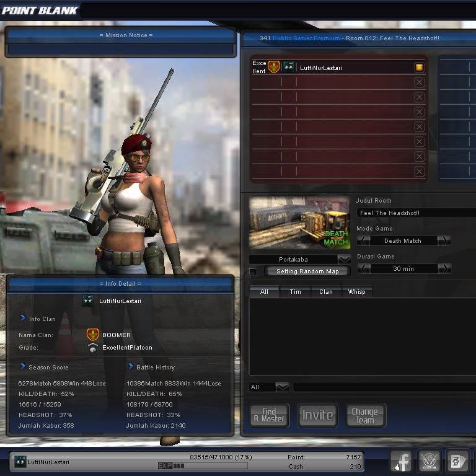Click the LutfiNurLestari name in player slot
Viewport: 476px width, 476px height.
[x=321, y=68]
